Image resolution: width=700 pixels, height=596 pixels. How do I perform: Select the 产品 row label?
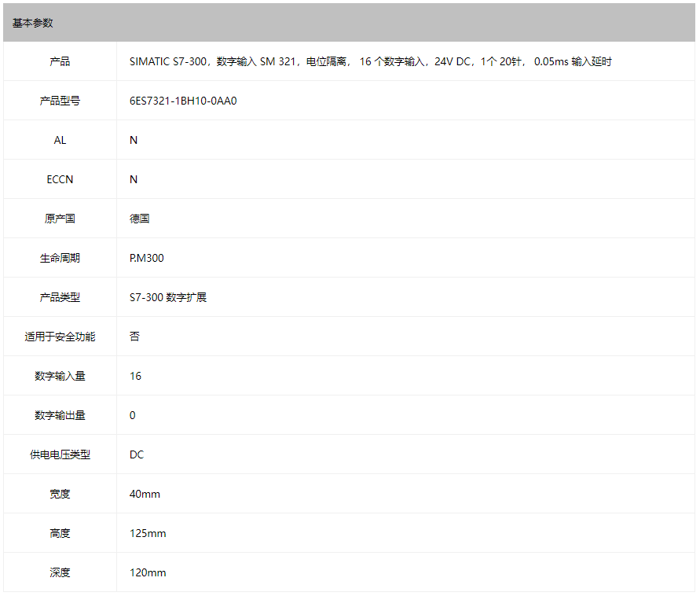coord(60,61)
